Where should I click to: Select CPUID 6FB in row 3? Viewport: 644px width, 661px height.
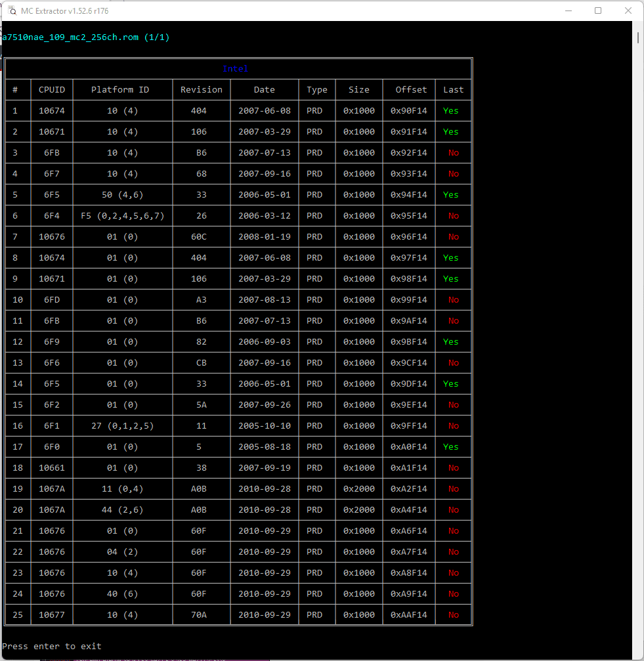tap(52, 152)
